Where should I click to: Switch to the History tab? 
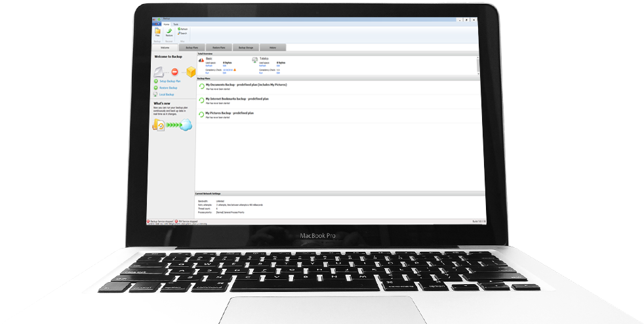(273, 48)
